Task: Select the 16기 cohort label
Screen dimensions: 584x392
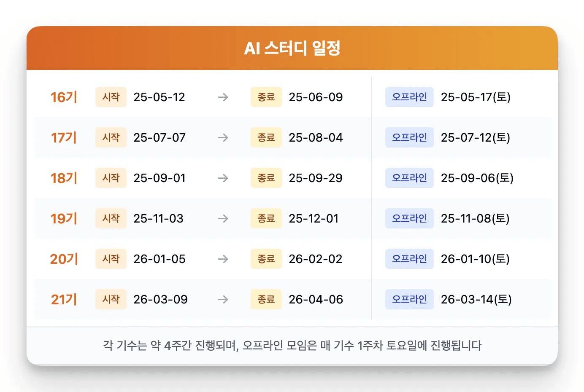Action: click(64, 97)
